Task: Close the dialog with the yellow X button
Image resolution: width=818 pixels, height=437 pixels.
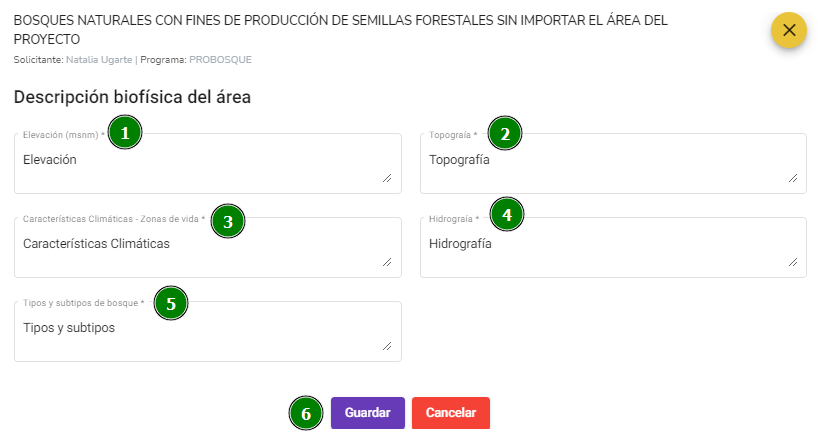Action: click(789, 30)
